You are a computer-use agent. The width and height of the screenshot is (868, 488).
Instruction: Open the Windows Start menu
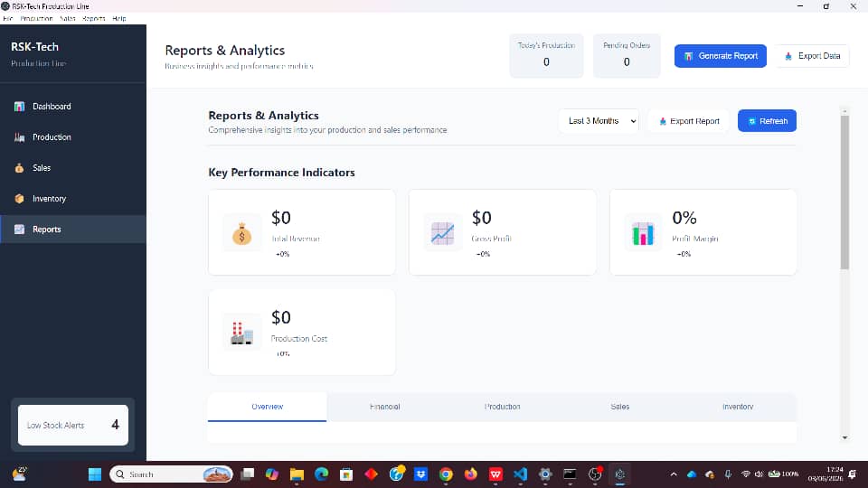(95, 474)
